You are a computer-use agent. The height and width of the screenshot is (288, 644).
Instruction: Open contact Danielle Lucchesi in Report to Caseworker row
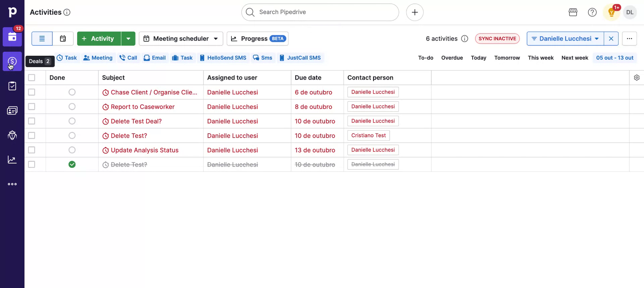(x=373, y=106)
